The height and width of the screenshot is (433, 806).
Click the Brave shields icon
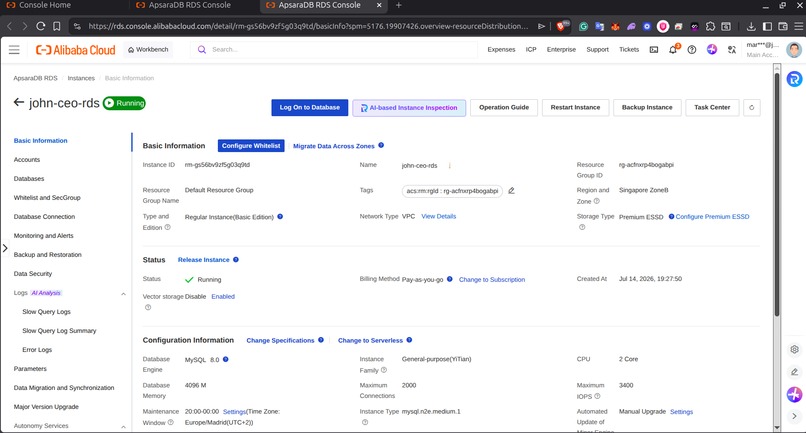(561, 26)
